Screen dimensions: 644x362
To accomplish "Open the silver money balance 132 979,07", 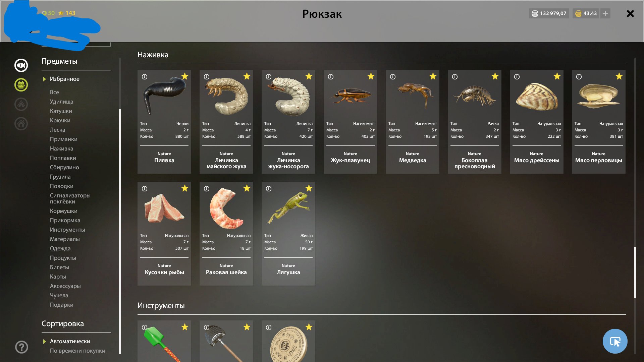I will (549, 13).
